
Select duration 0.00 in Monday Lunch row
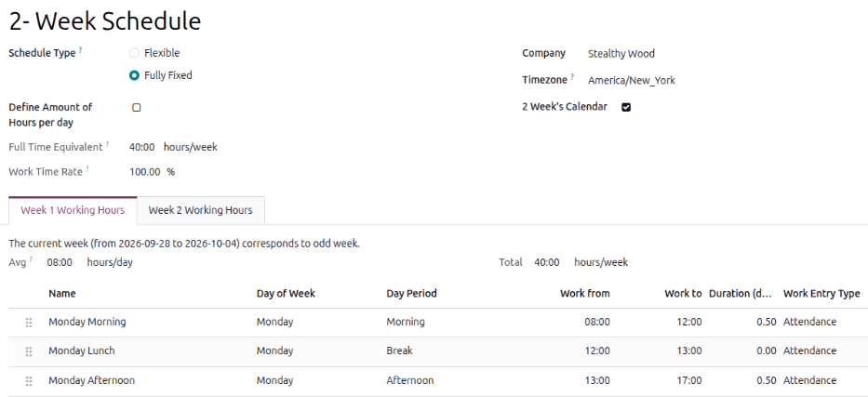pyautogui.click(x=767, y=351)
